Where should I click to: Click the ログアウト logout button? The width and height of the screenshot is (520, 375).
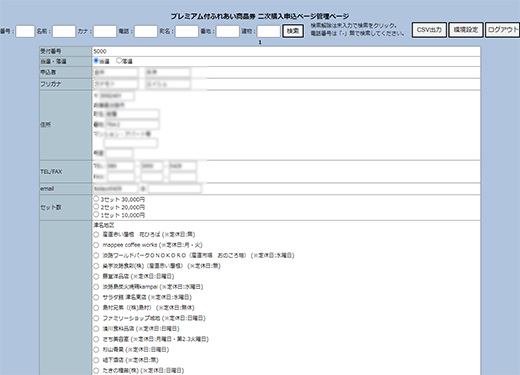pos(503,30)
